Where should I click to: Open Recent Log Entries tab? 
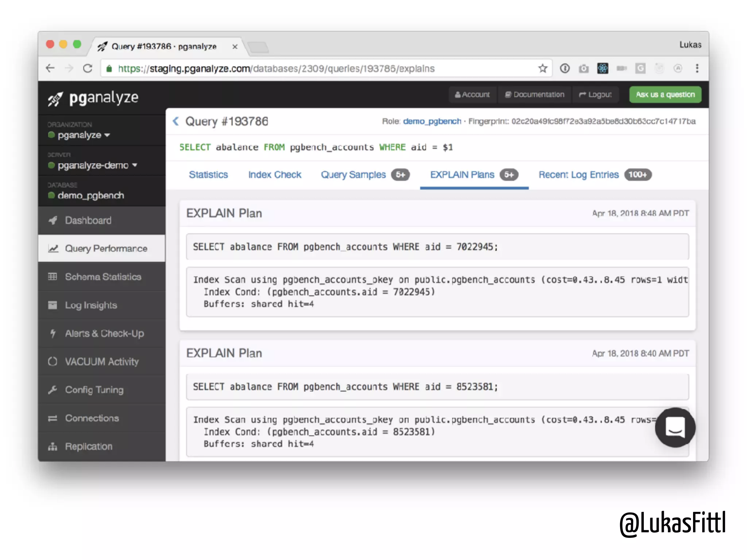click(x=578, y=175)
